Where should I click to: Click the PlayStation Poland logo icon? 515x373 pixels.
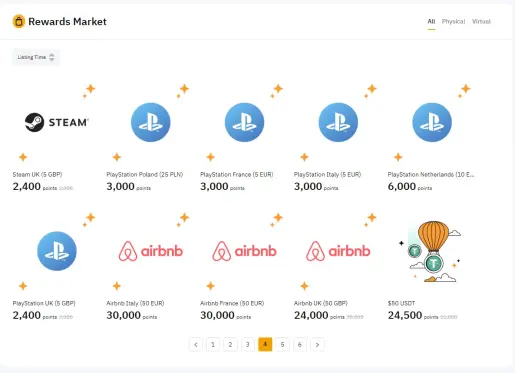[x=151, y=122]
